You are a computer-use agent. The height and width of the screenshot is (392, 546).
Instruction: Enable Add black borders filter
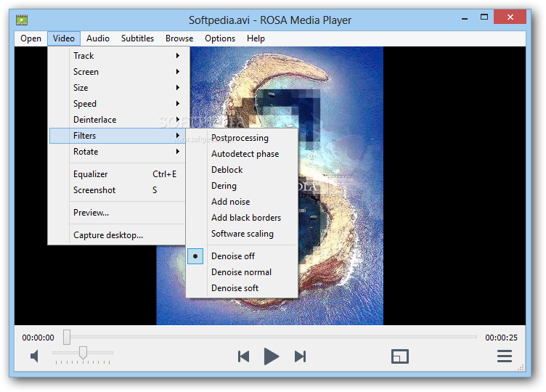(x=243, y=218)
